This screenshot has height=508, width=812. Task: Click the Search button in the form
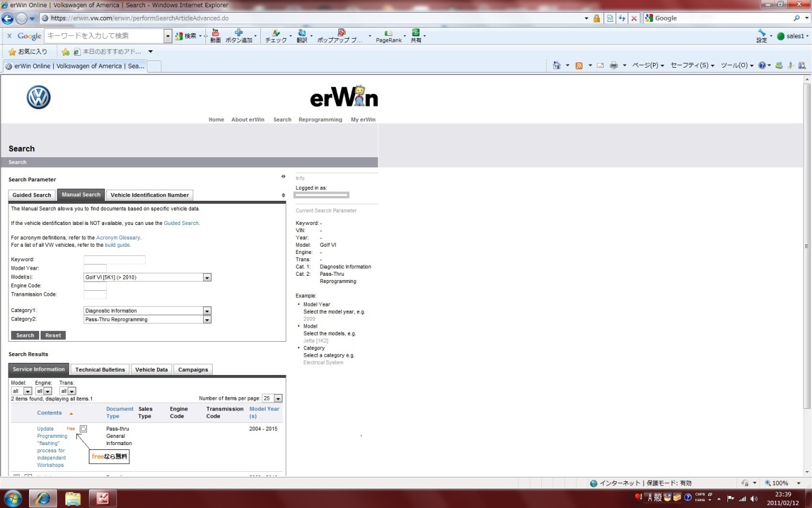[25, 335]
